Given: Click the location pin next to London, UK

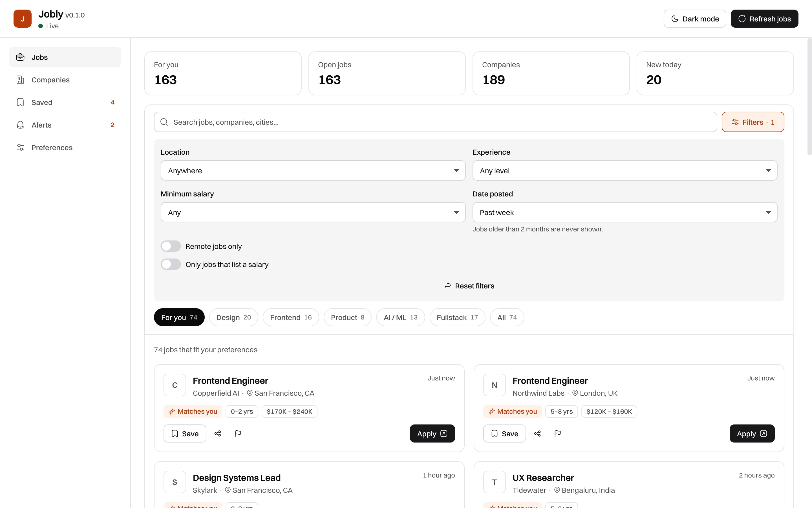Looking at the screenshot, I should (575, 393).
